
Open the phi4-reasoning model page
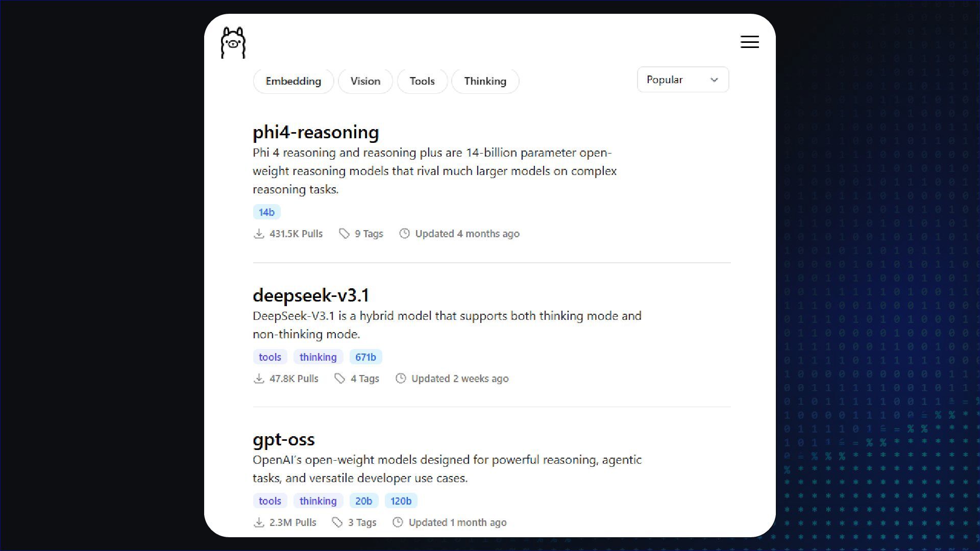(x=316, y=132)
